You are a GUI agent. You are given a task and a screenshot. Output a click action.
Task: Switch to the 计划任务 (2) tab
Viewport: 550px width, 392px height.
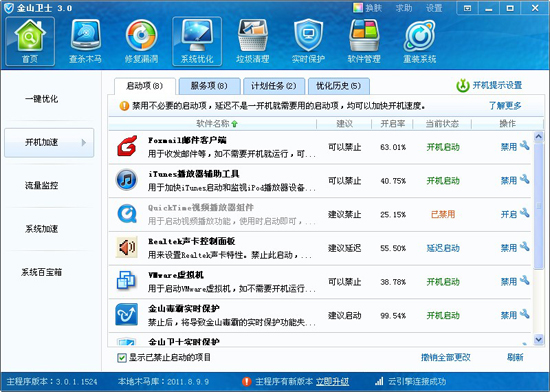(x=274, y=86)
